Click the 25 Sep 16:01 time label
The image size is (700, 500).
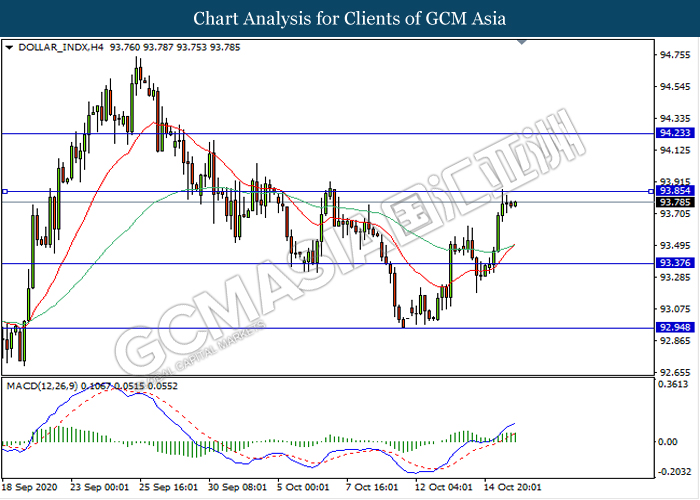(x=168, y=487)
